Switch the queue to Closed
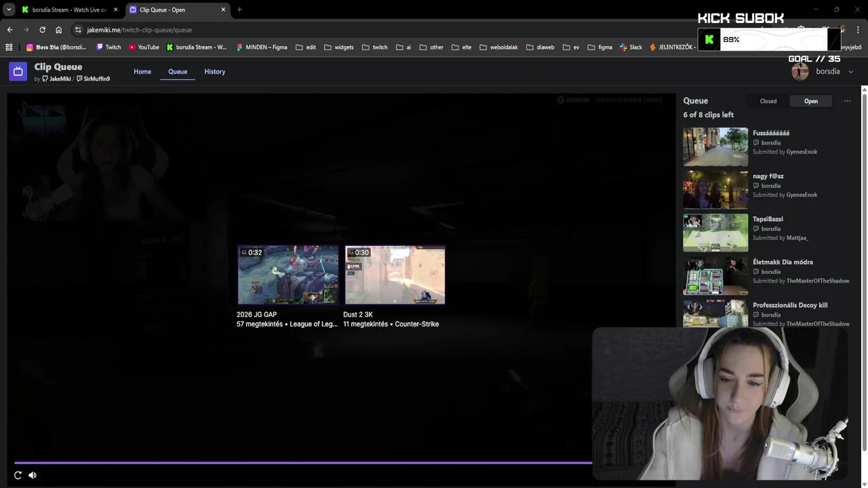Image resolution: width=868 pixels, height=488 pixels. coord(768,101)
